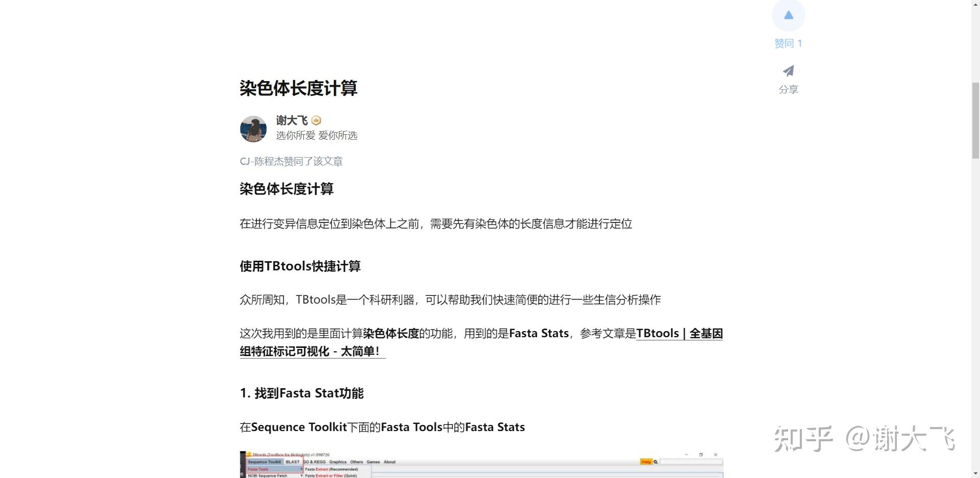This screenshot has height=478, width=980.
Task: Click the subheading 使用TBtools快捷计算
Action: click(300, 266)
